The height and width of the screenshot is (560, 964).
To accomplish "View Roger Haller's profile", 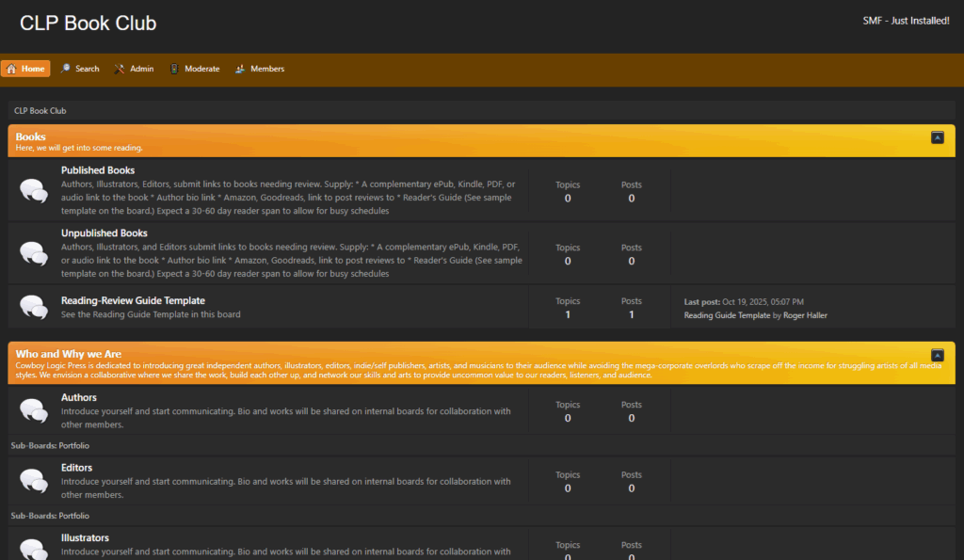I will click(x=805, y=315).
